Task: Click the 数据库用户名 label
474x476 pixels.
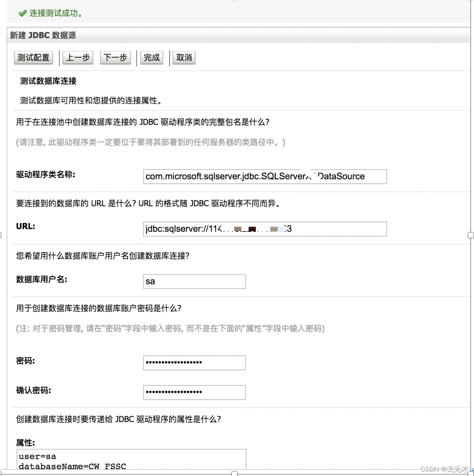Action: click(42, 279)
